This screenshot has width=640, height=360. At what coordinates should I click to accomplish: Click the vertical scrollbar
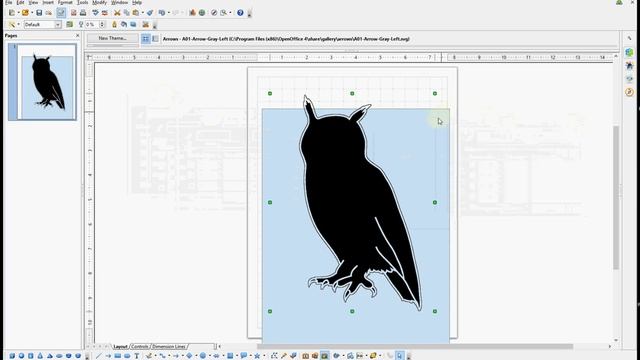(616, 198)
